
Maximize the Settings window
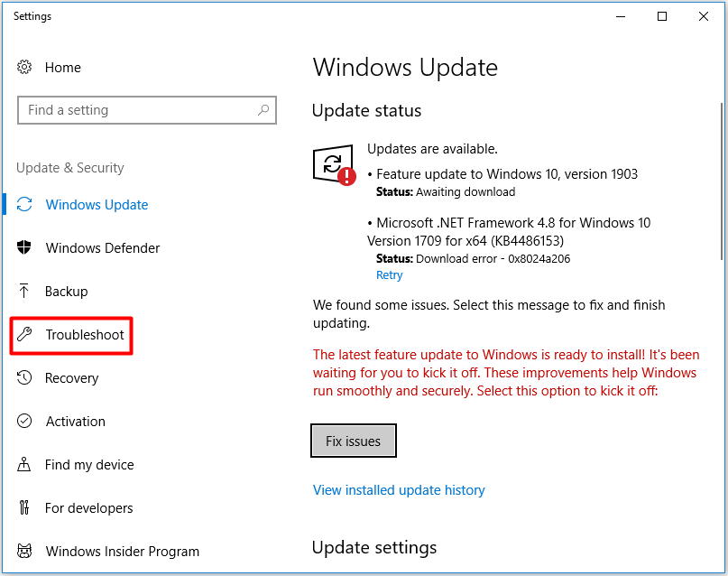point(662,16)
